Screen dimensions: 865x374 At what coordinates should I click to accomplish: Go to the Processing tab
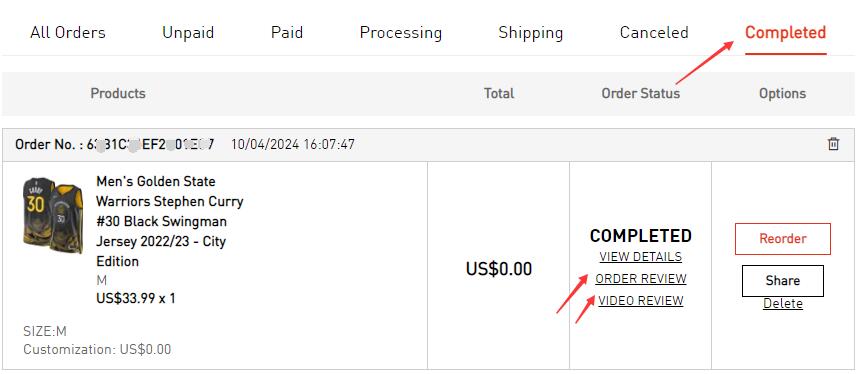coord(401,33)
